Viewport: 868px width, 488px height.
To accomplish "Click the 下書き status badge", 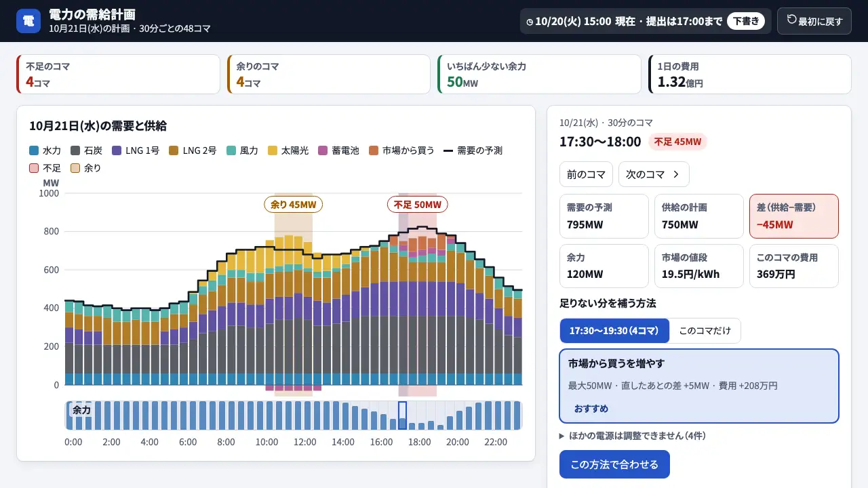I will 746,21.
